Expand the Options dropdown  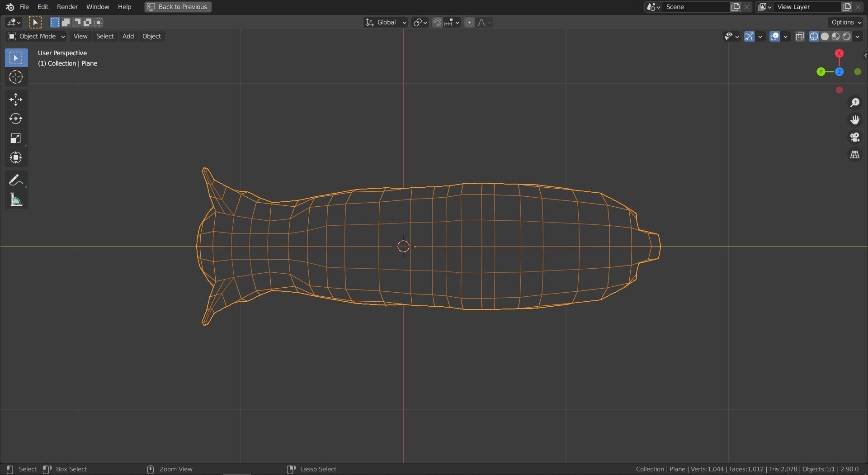pyautogui.click(x=846, y=22)
